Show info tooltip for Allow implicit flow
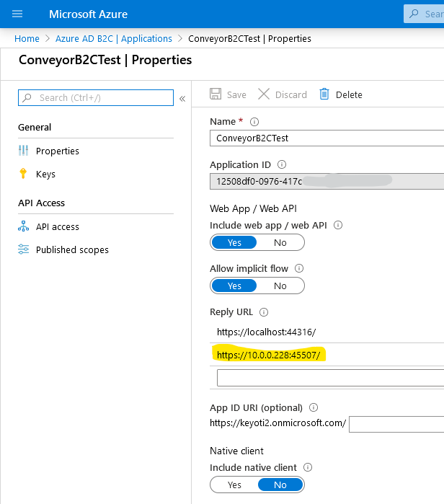 pos(299,268)
